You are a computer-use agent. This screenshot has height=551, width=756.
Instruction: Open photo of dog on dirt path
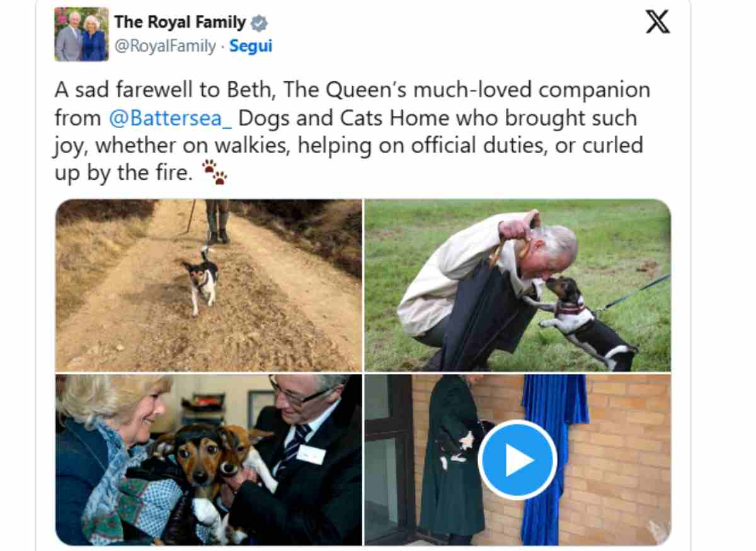209,285
